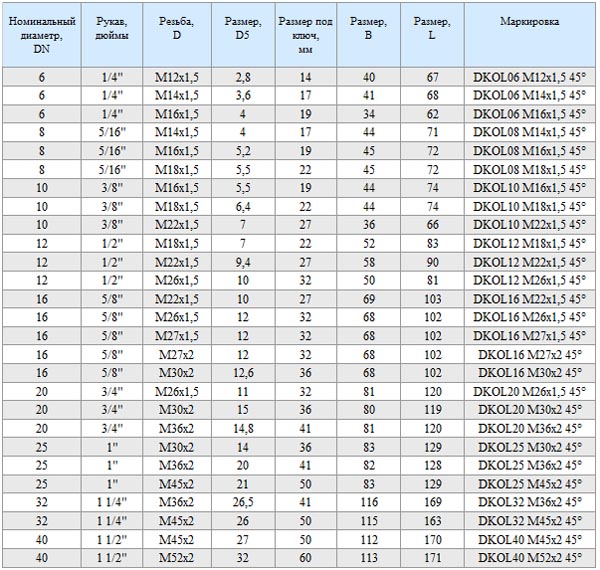Select marking cell 'DKOL08 M16x1,5 45°'
This screenshot has width=600, height=570.
[530, 151]
